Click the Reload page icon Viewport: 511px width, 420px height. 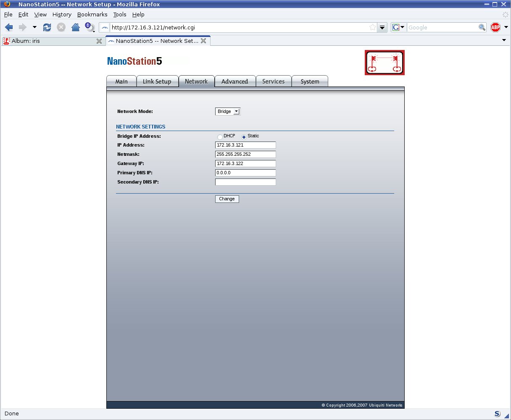coord(47,27)
